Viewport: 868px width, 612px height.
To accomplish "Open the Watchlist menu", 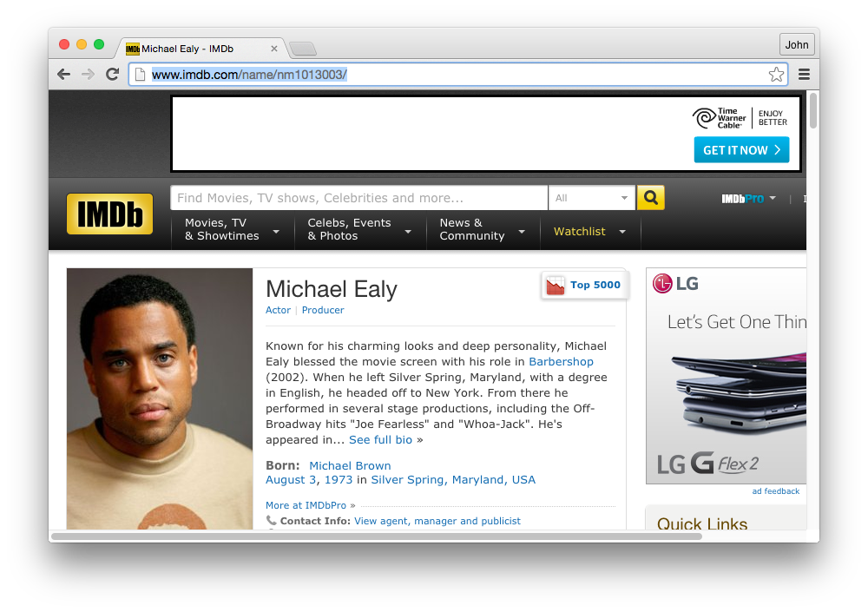I will point(590,232).
